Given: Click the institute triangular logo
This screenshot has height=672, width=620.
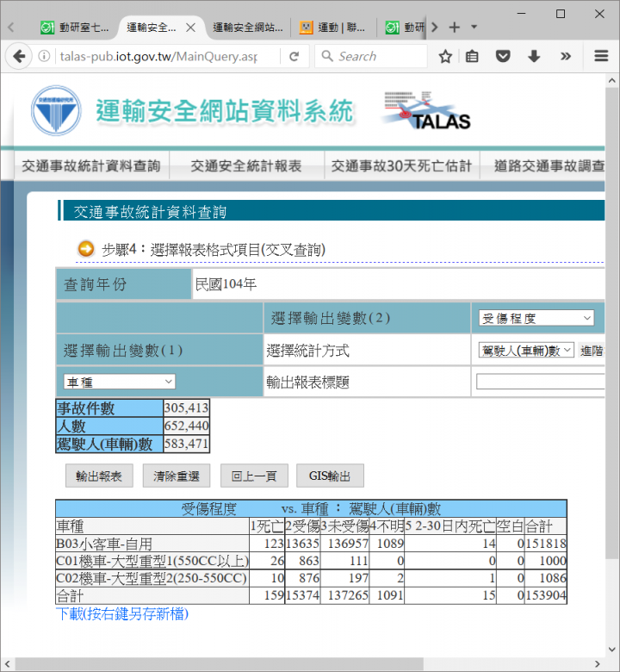Looking at the screenshot, I should point(56,110).
